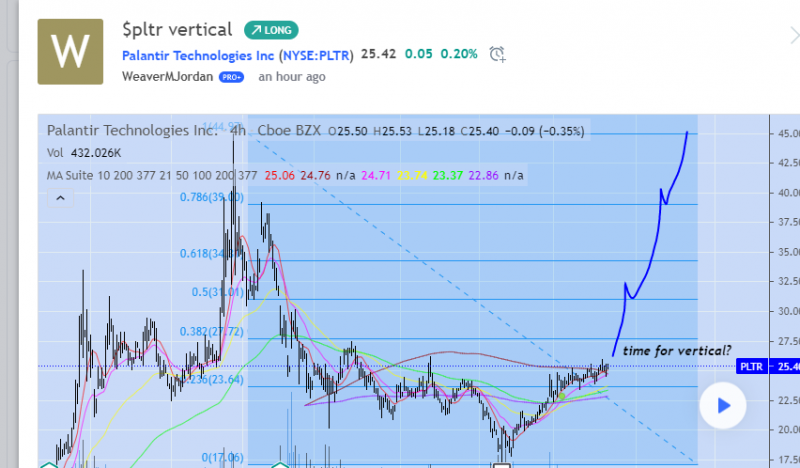The height and width of the screenshot is (468, 800).
Task: Collapse the indicator legend with chevron
Action: (60, 199)
